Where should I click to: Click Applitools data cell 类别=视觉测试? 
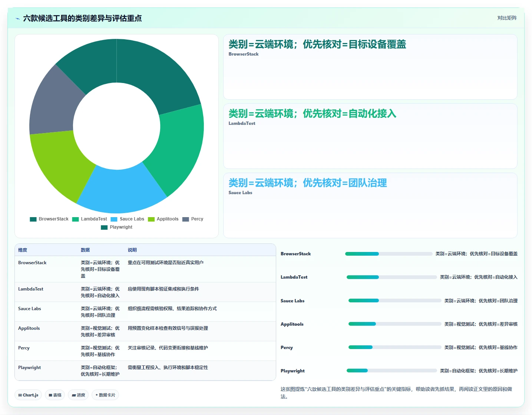pyautogui.click(x=100, y=332)
